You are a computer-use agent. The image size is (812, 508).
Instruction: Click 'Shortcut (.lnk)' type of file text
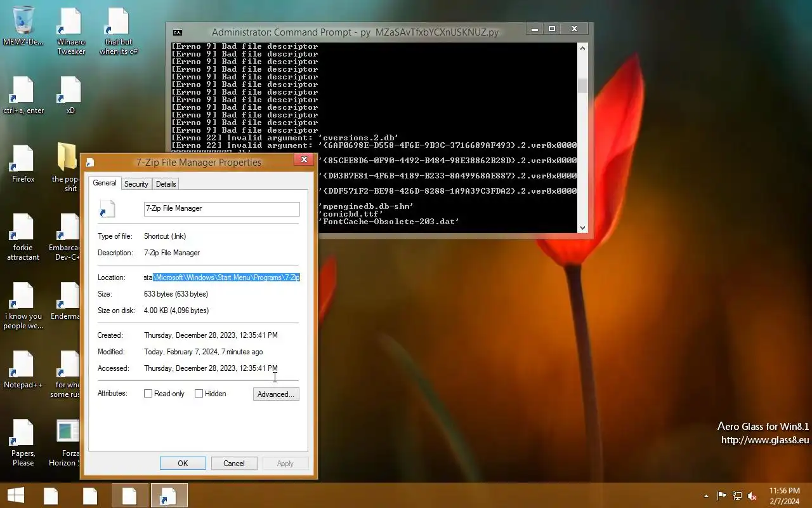tap(165, 236)
